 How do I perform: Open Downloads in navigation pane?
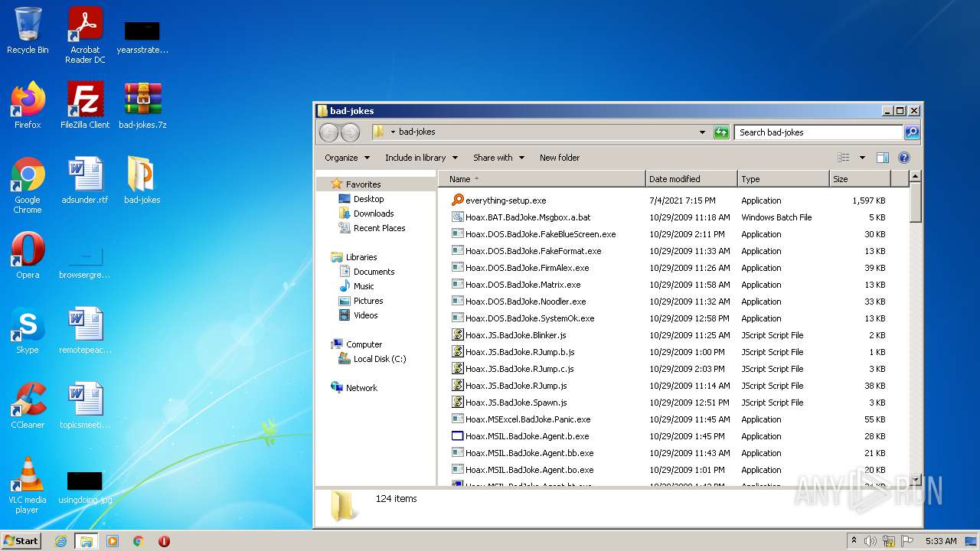[374, 214]
